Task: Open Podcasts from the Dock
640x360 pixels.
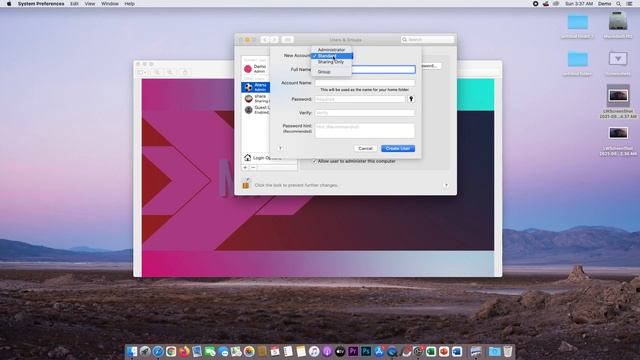Action: [327, 351]
